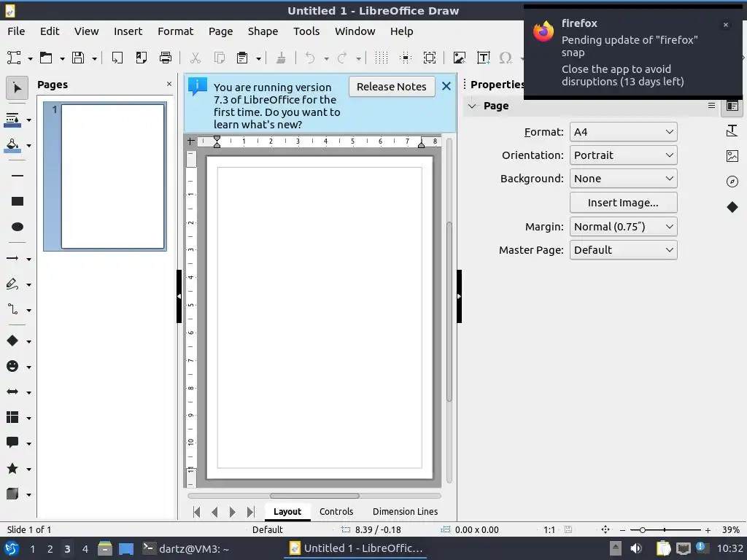Image resolution: width=747 pixels, height=560 pixels.
Task: Open the Orientation dropdown showing Portrait
Action: (623, 155)
